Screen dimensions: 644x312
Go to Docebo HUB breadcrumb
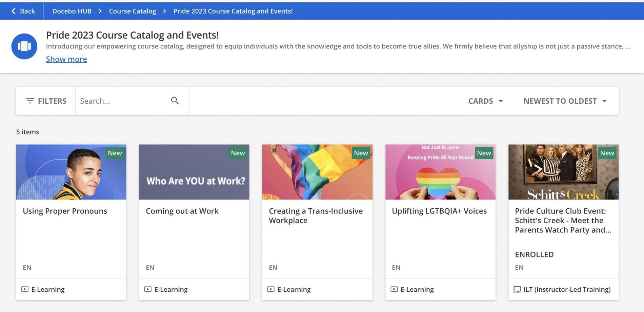click(72, 11)
